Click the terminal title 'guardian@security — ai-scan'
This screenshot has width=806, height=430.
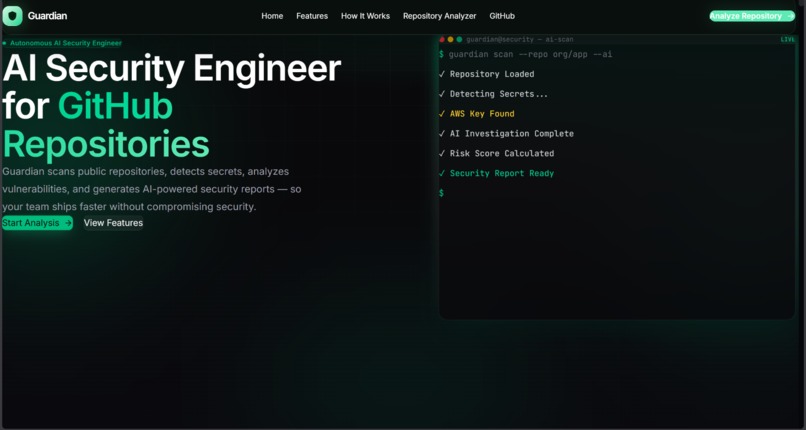(520, 40)
